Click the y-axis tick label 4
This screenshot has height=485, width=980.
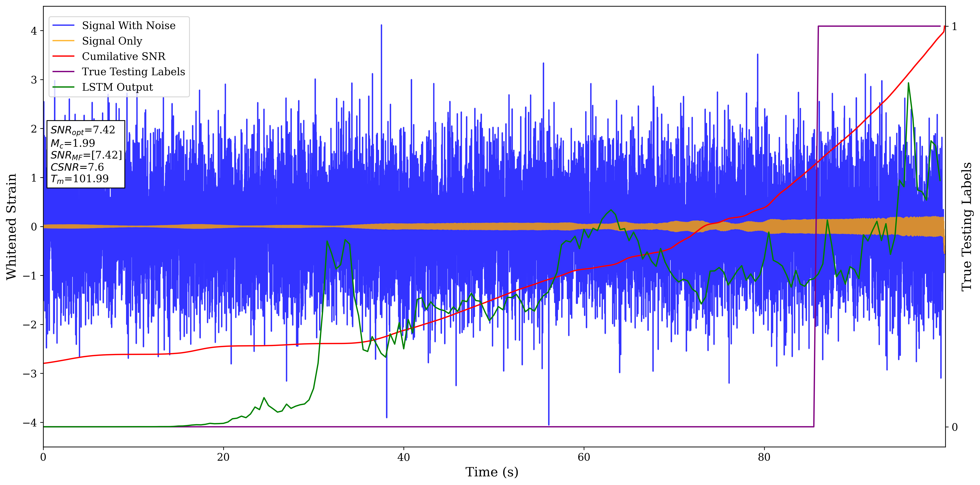(x=34, y=31)
